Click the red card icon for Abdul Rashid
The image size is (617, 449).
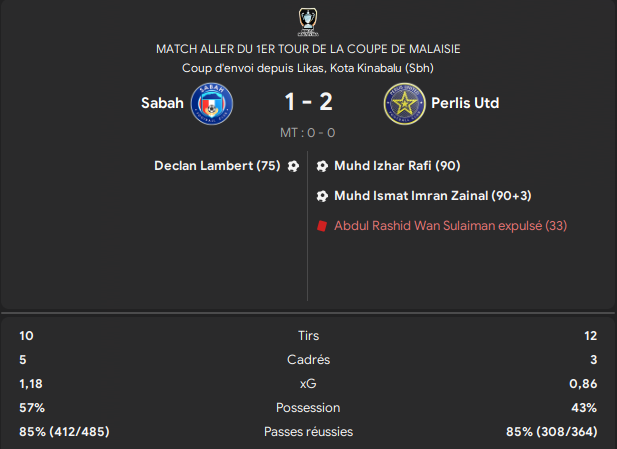(x=322, y=226)
